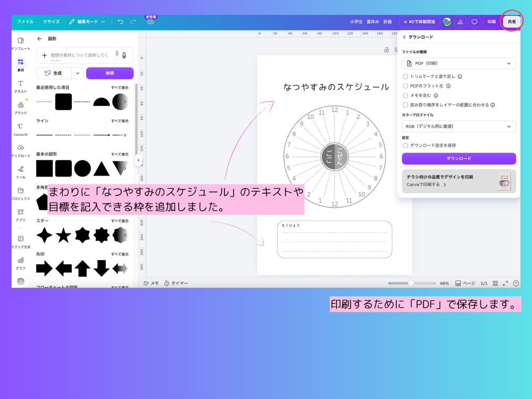Enable ダウンロード設定を保存 checkbox
Image resolution: width=532 pixels, height=399 pixels.
405,145
